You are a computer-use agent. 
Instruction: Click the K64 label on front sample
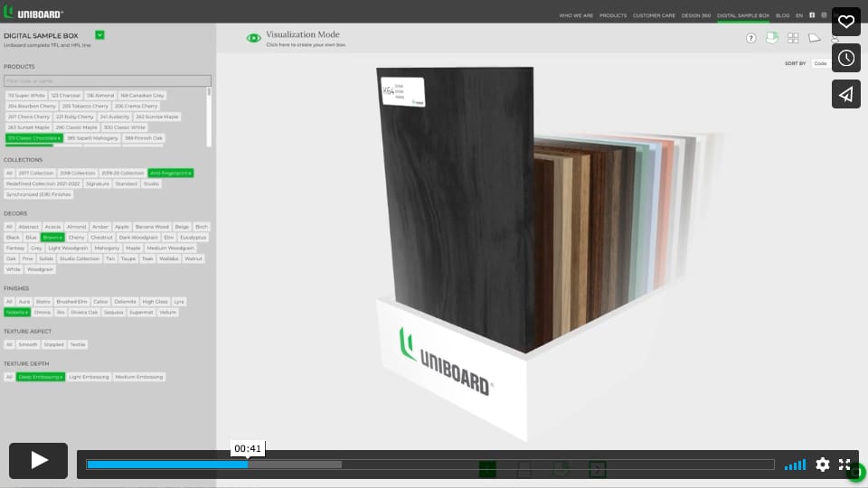402,92
